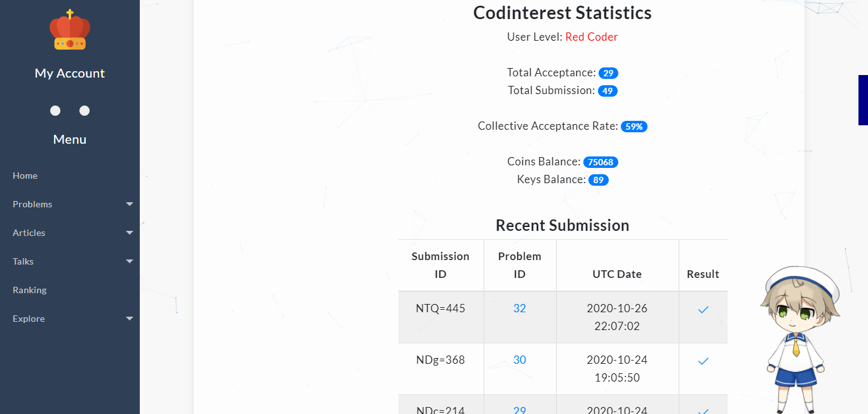Click the My Account heading
Image resolution: width=868 pixels, height=414 pixels.
pyautogui.click(x=70, y=73)
